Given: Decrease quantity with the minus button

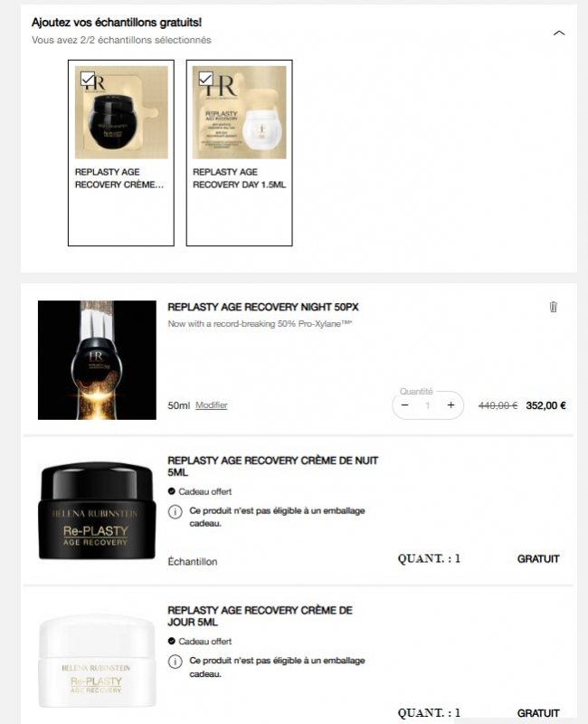Looking at the screenshot, I should point(404,405).
